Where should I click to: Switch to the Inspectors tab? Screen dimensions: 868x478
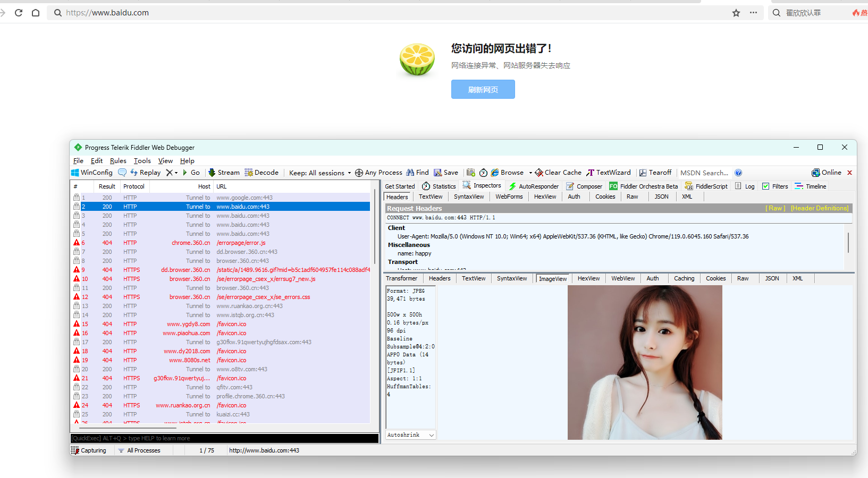482,186
